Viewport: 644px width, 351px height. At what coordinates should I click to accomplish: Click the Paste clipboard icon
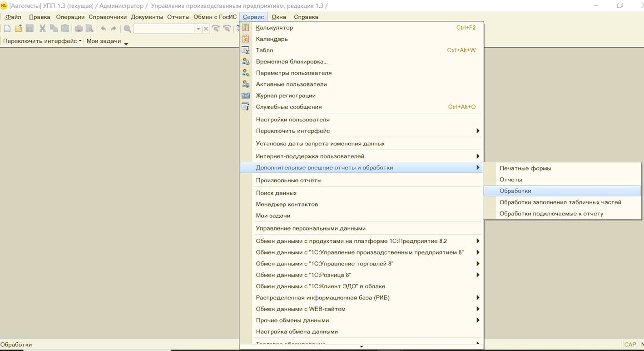click(x=65, y=29)
